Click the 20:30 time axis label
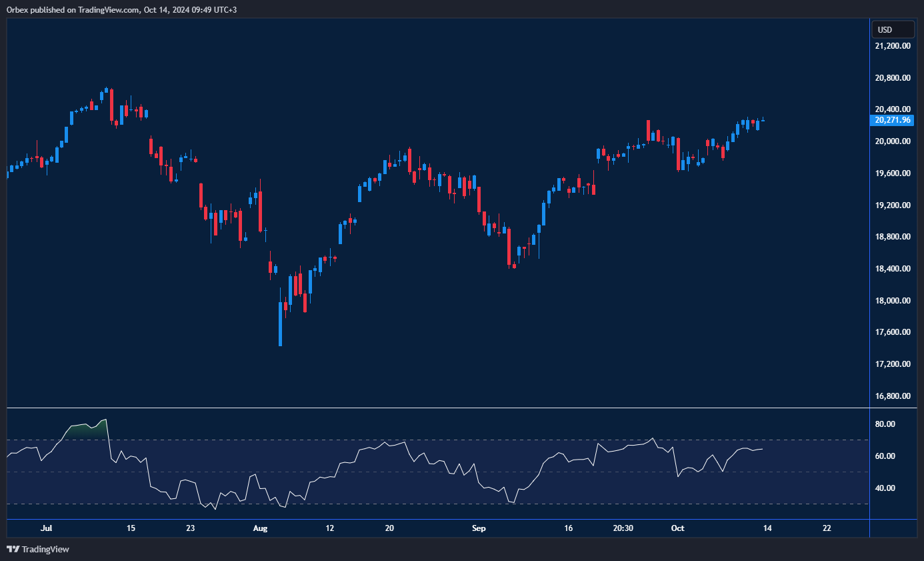 coord(623,528)
